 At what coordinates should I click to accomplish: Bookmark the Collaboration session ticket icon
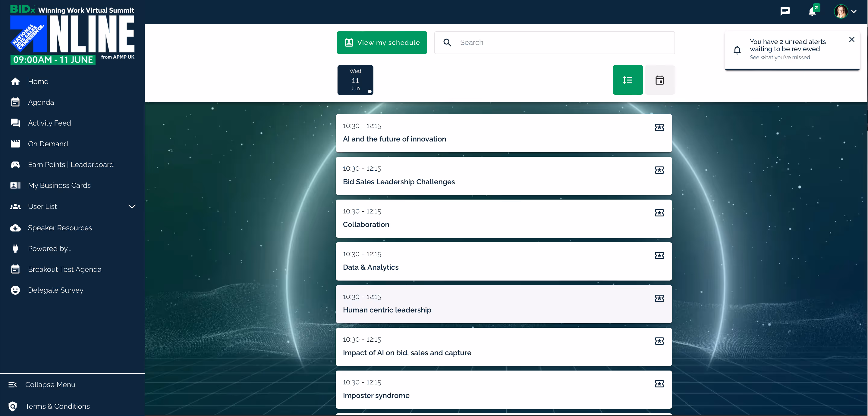[659, 213]
